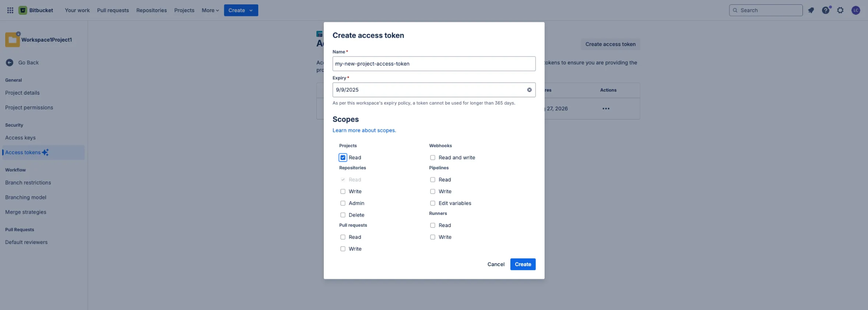Enable Edit variables for Pipelines
This screenshot has height=310, width=868.
tap(433, 203)
